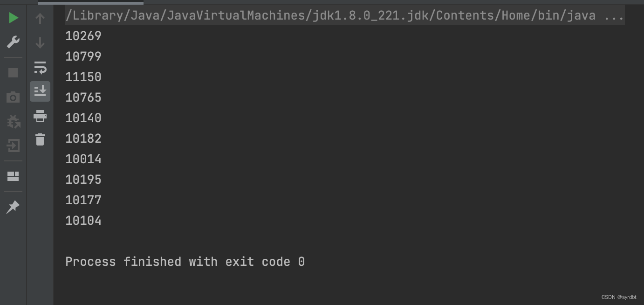Click the restore layout icon
Image resolution: width=644 pixels, height=305 pixels.
click(14, 176)
